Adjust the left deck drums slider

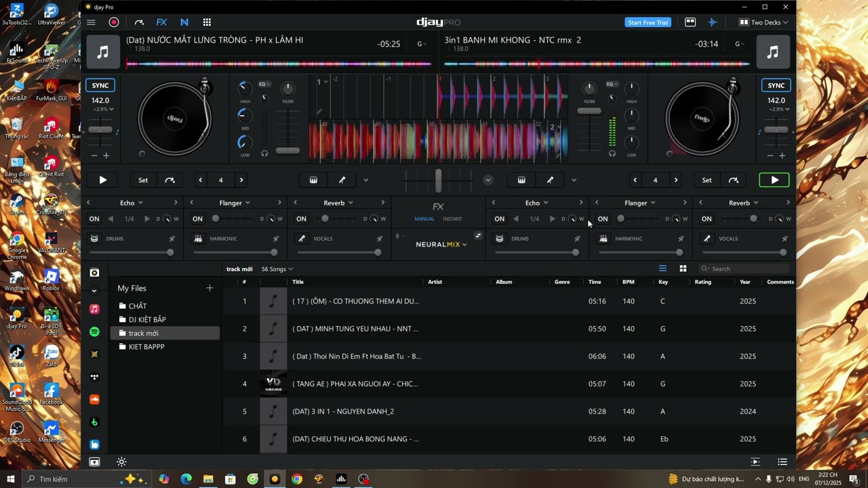tap(132, 253)
